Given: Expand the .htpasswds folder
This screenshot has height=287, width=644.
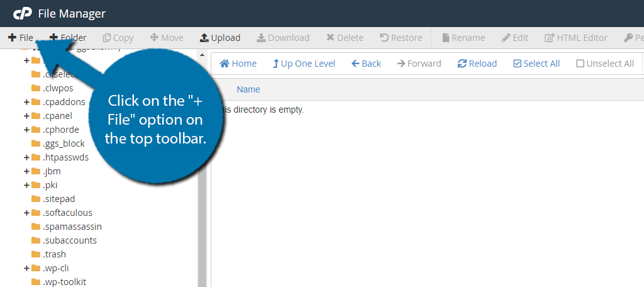Looking at the screenshot, I should pyautogui.click(x=26, y=157).
